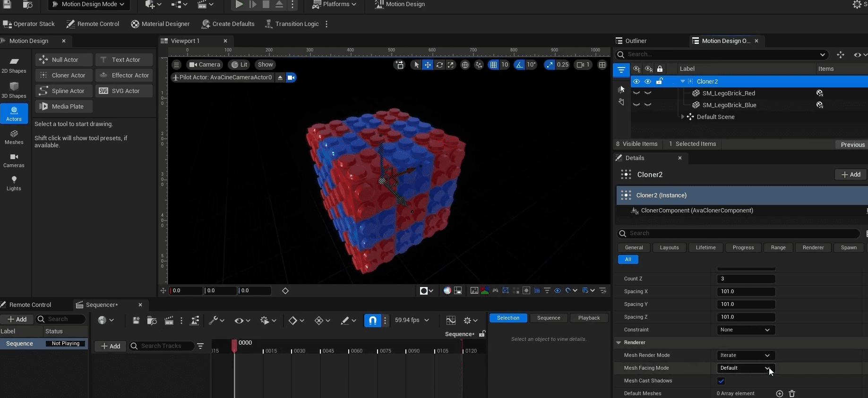
Task: Select the Media Plate tool
Action: 63,107
